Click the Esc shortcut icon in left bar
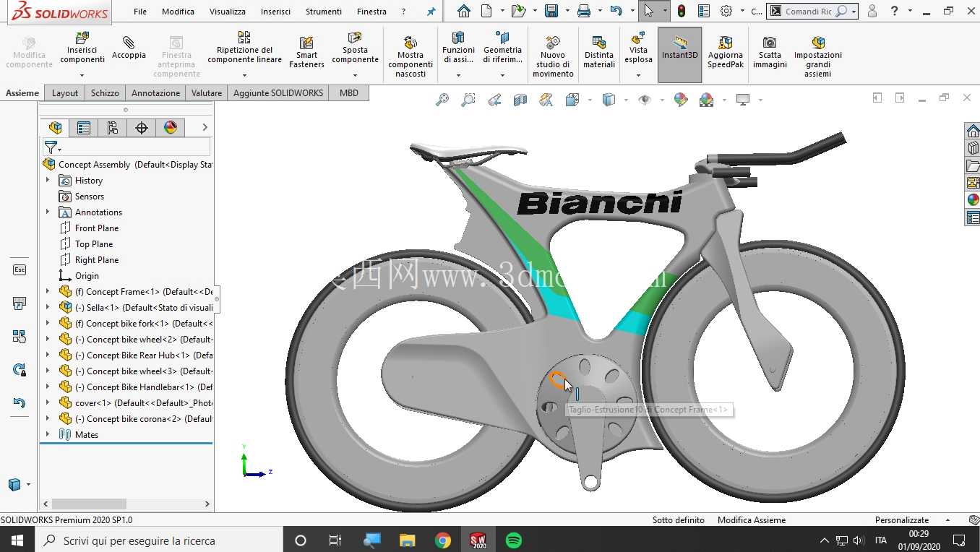The height and width of the screenshot is (552, 980). pos(20,270)
